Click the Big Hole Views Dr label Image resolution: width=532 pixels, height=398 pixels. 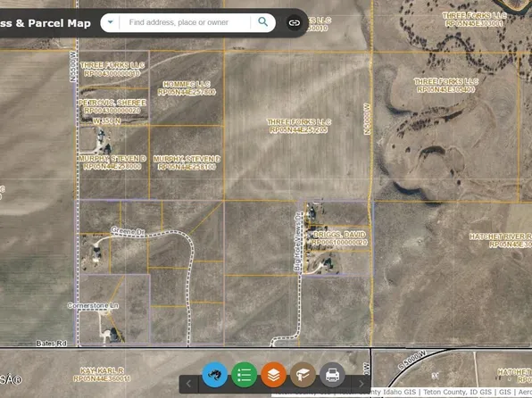pos(298,241)
